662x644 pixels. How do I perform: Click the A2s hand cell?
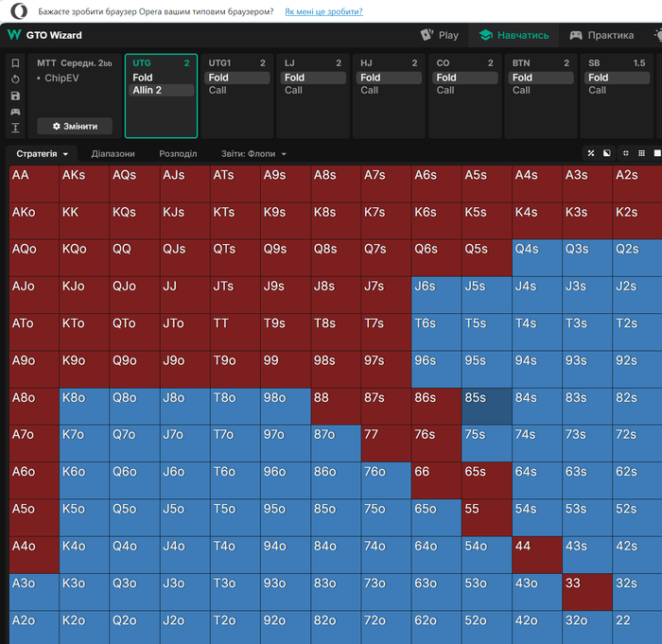[x=637, y=183]
